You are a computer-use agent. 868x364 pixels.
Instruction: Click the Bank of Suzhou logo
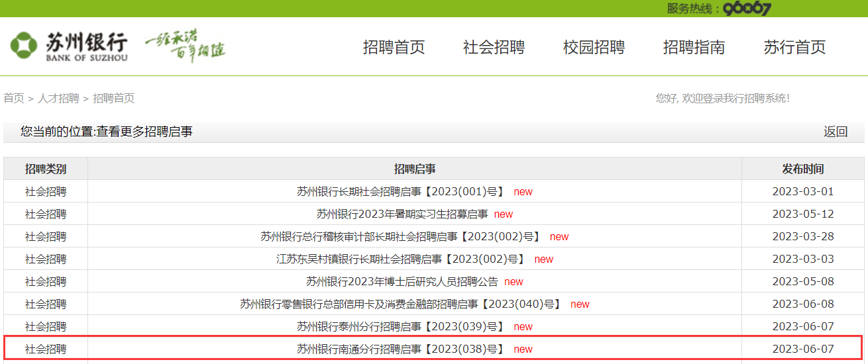69,46
